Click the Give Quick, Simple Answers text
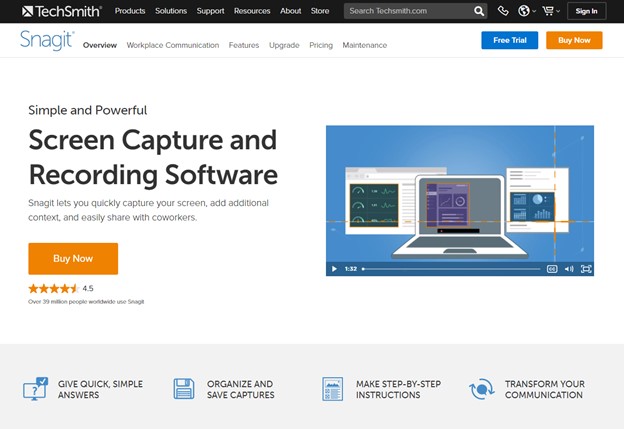Image resolution: width=624 pixels, height=429 pixels. (100, 389)
